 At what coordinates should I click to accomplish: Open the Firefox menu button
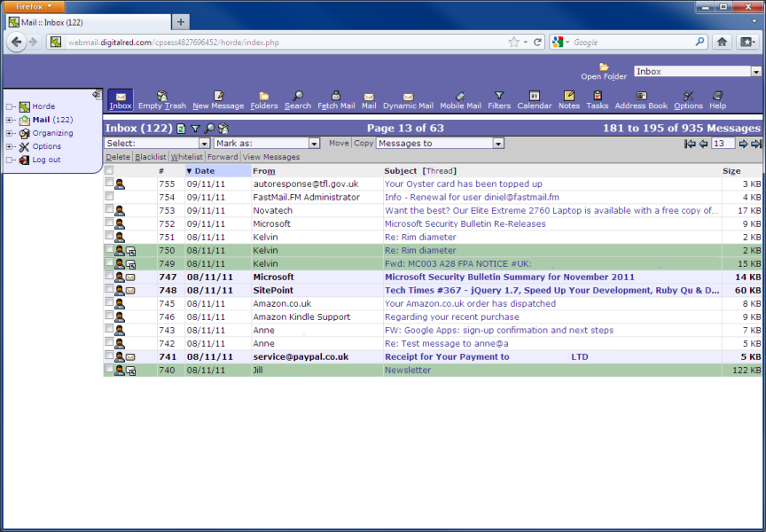(x=33, y=6)
